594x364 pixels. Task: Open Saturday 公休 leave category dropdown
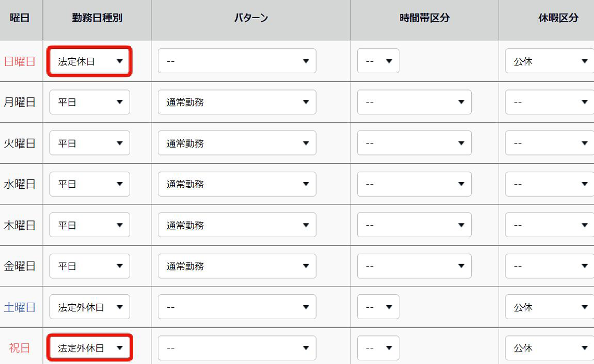click(x=550, y=307)
